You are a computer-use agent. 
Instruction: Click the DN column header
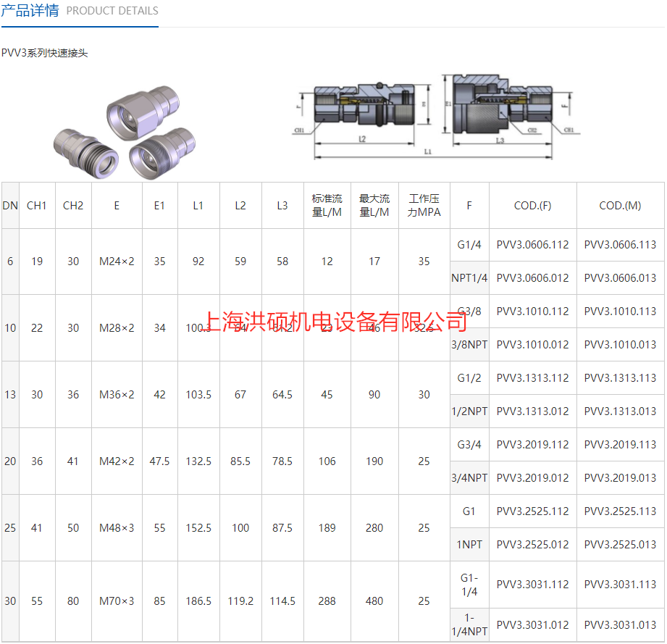10,206
